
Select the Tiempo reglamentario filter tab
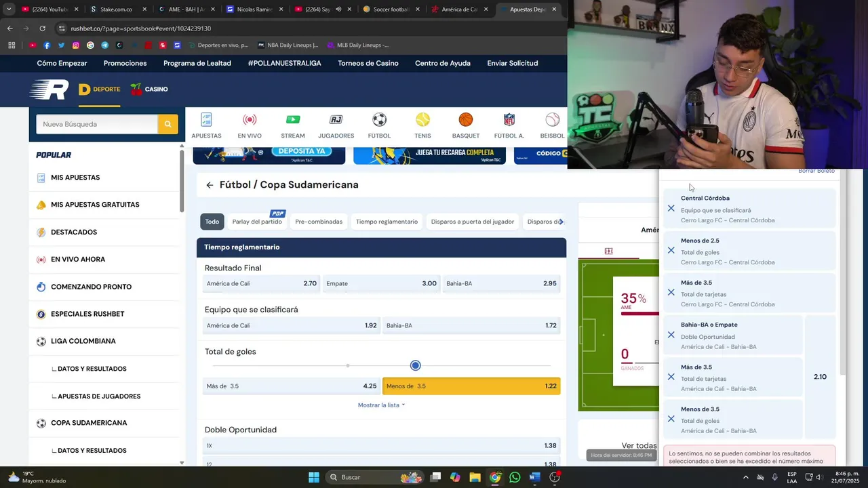pos(387,222)
